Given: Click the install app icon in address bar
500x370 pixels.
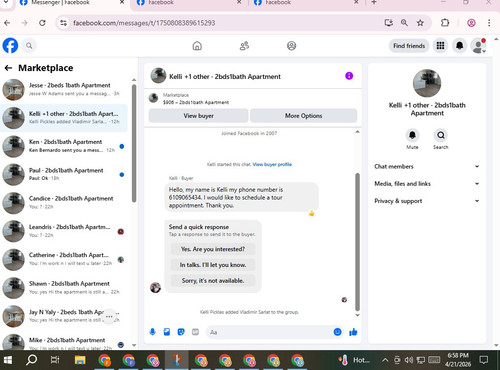Looking at the screenshot, I should click(x=388, y=23).
